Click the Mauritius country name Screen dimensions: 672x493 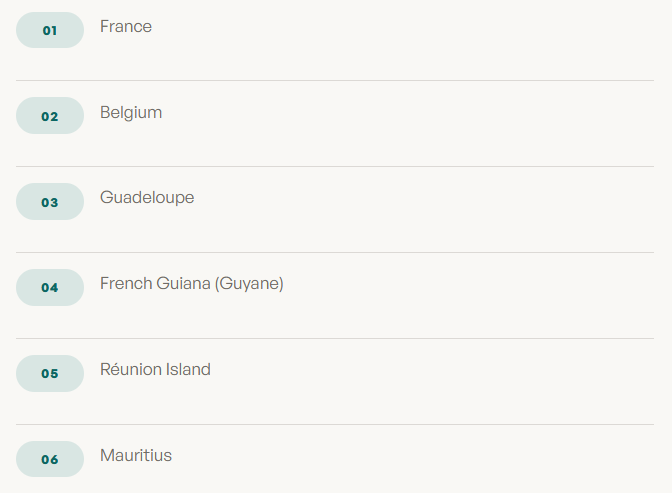tap(136, 455)
